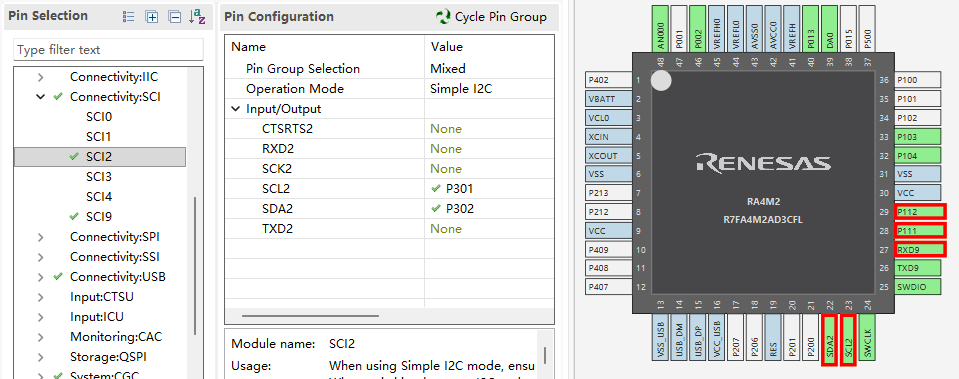959x379 pixels.
Task: Sort Pin Selection alphabetically with the a-z icon
Action: point(197,17)
